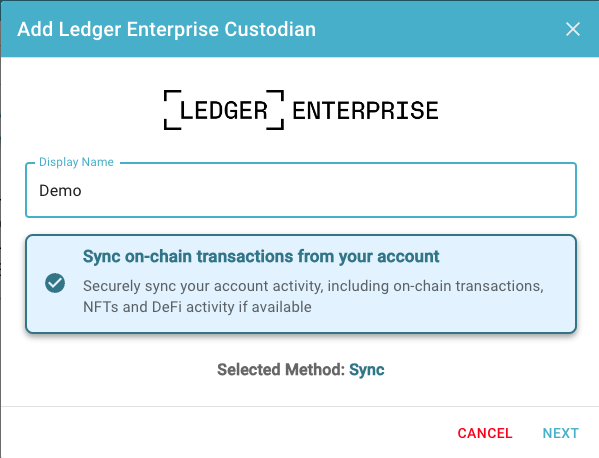599x458 pixels.
Task: Click the divider line above the footer buttons
Action: [300, 406]
